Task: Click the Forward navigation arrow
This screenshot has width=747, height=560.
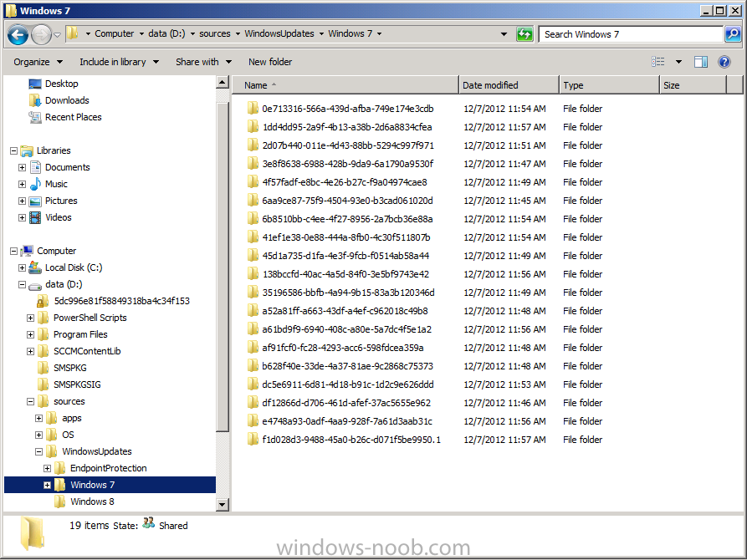Action: pos(41,34)
